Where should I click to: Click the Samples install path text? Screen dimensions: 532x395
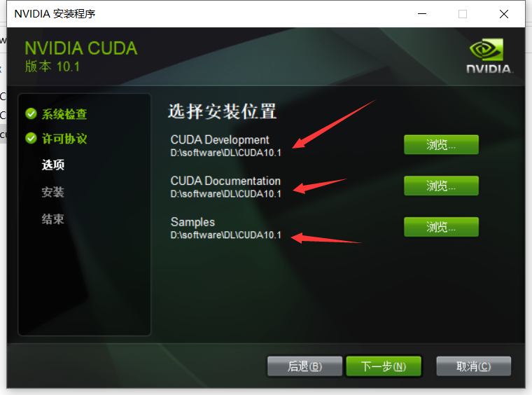[225, 235]
